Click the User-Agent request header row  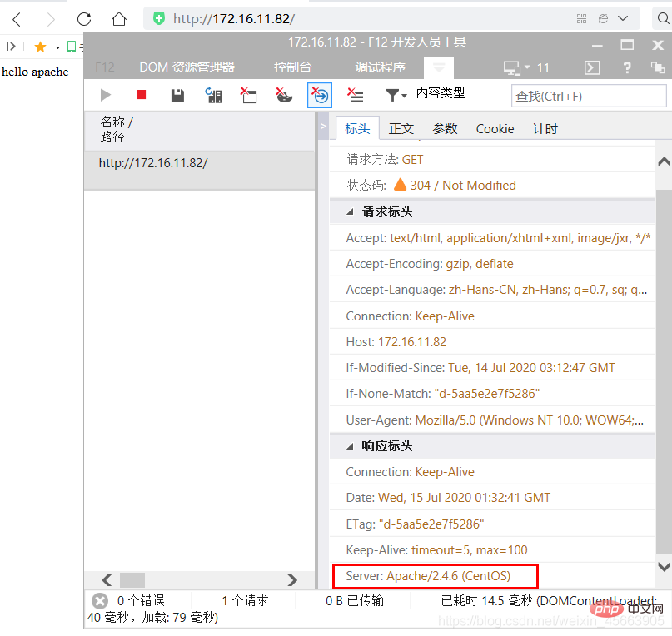click(492, 420)
